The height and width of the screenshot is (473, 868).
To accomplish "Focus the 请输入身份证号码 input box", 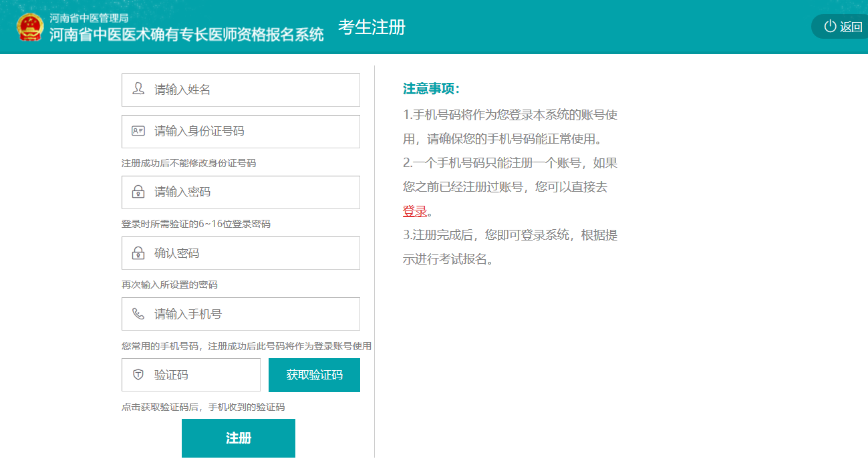I will click(x=254, y=132).
